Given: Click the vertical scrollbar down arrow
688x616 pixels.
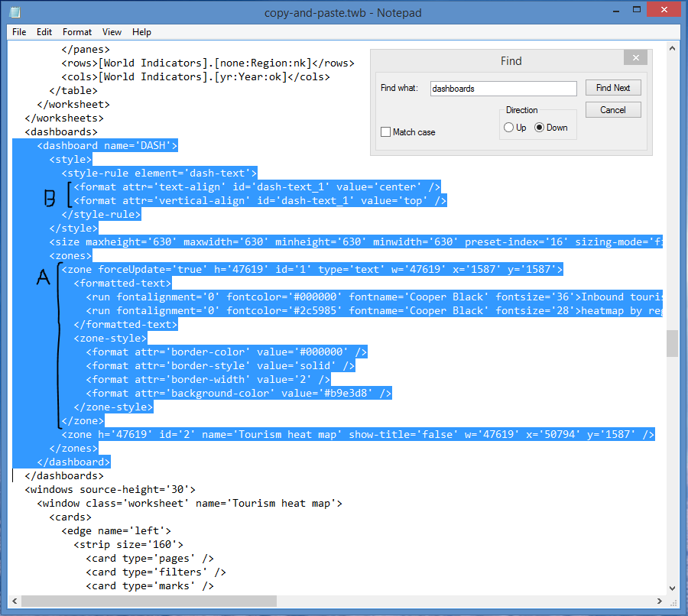Looking at the screenshot, I should [x=672, y=588].
